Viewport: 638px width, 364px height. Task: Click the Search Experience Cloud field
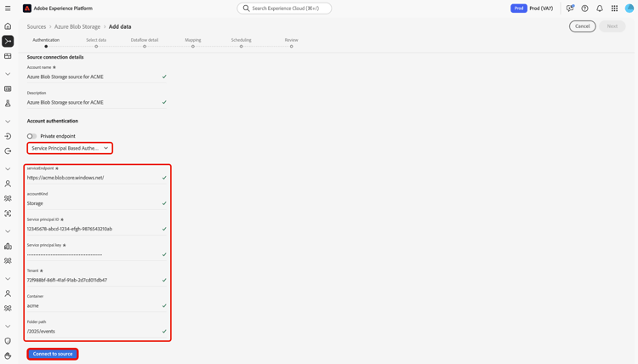pos(284,9)
